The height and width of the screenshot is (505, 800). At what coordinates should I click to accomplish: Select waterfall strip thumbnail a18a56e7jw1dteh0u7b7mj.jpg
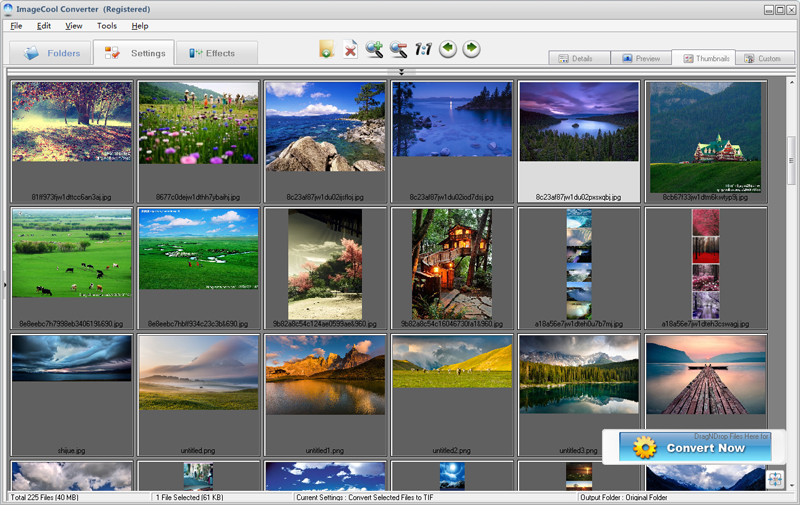pos(579,268)
